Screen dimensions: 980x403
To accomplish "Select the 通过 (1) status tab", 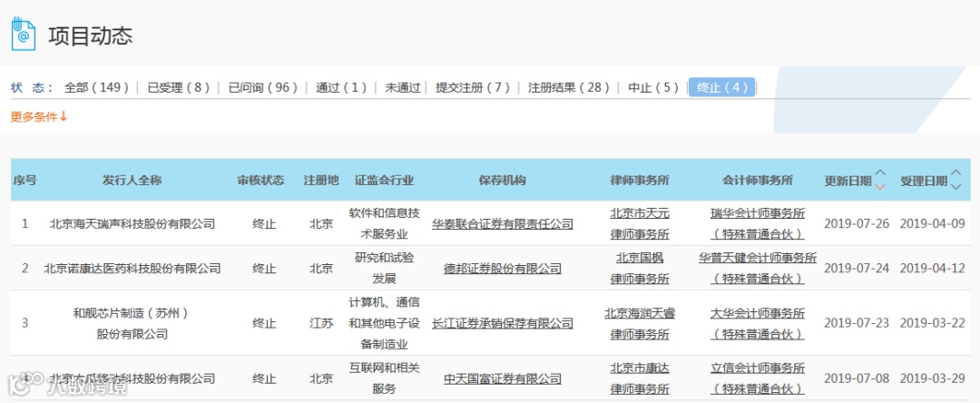I will (x=341, y=87).
